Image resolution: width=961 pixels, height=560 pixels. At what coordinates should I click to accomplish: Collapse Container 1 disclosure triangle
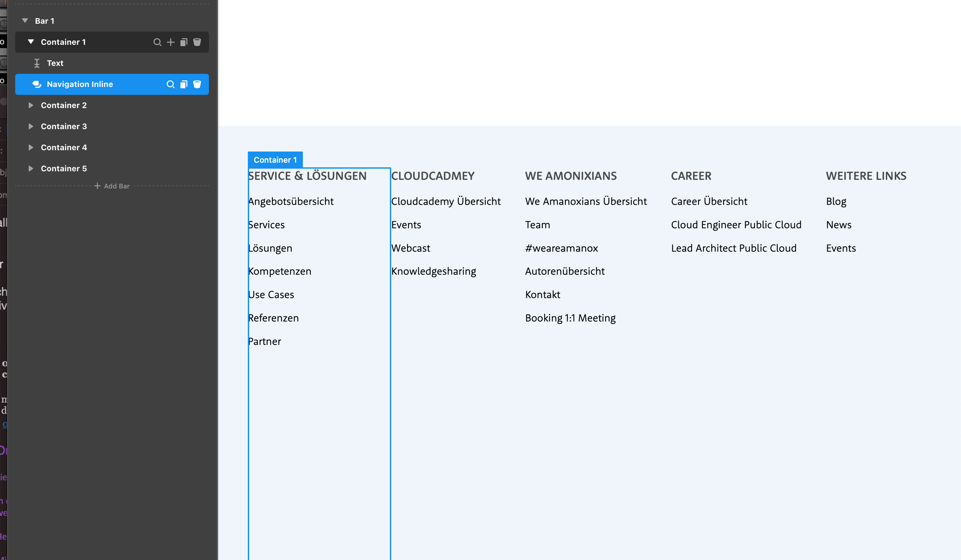31,42
